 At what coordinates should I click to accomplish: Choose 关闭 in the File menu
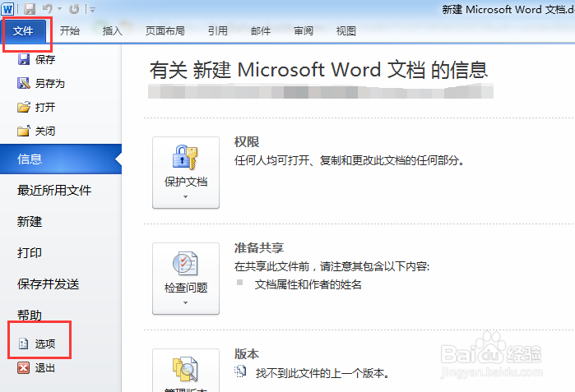45,131
